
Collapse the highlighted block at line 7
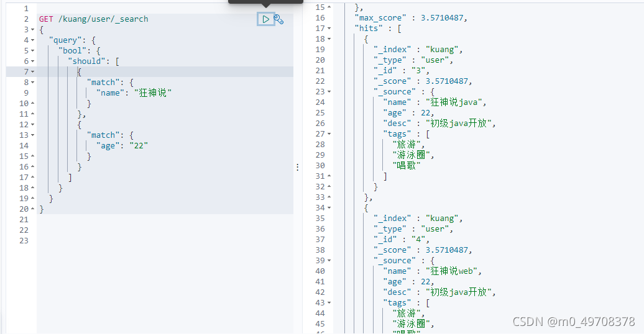pos(32,72)
